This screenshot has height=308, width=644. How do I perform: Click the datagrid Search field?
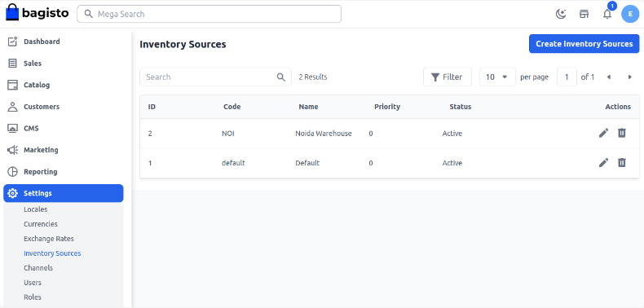(x=216, y=77)
